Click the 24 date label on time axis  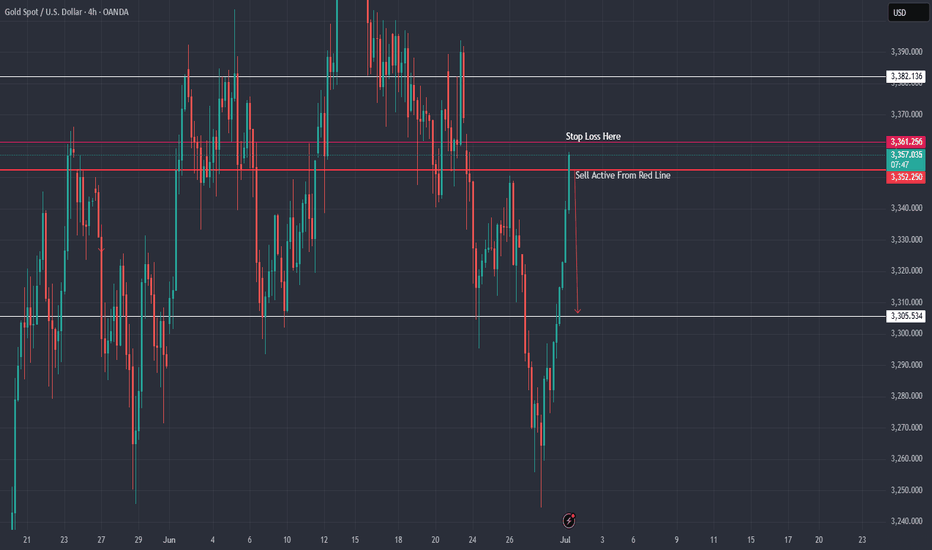pos(473,540)
